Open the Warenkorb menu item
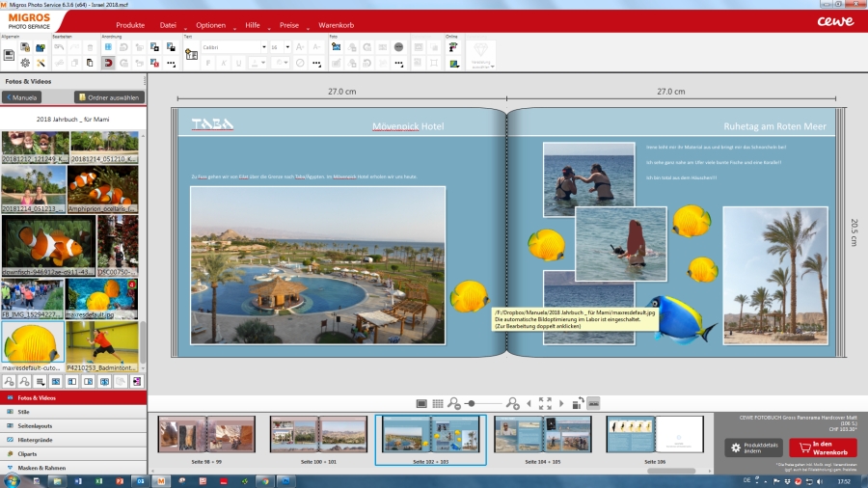The width and height of the screenshot is (868, 488). click(335, 24)
